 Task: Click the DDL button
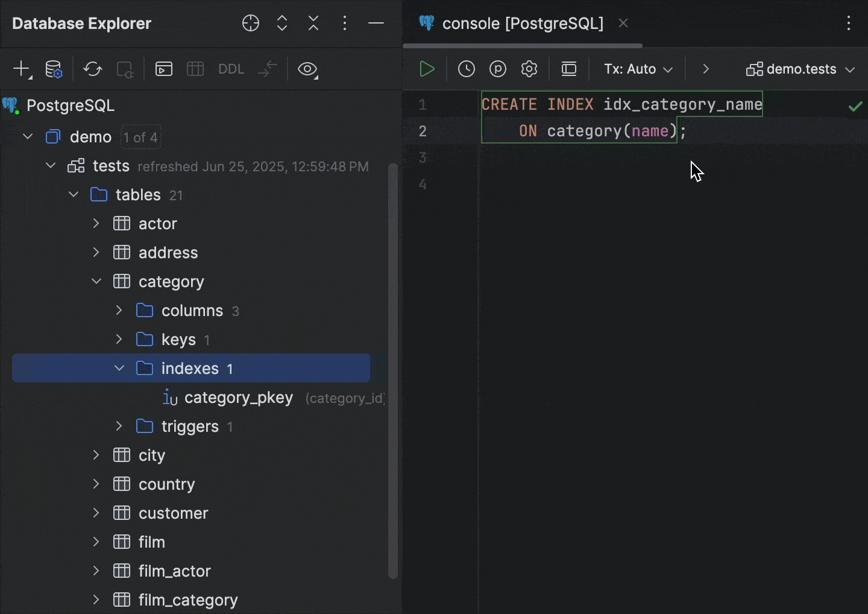[x=231, y=69]
